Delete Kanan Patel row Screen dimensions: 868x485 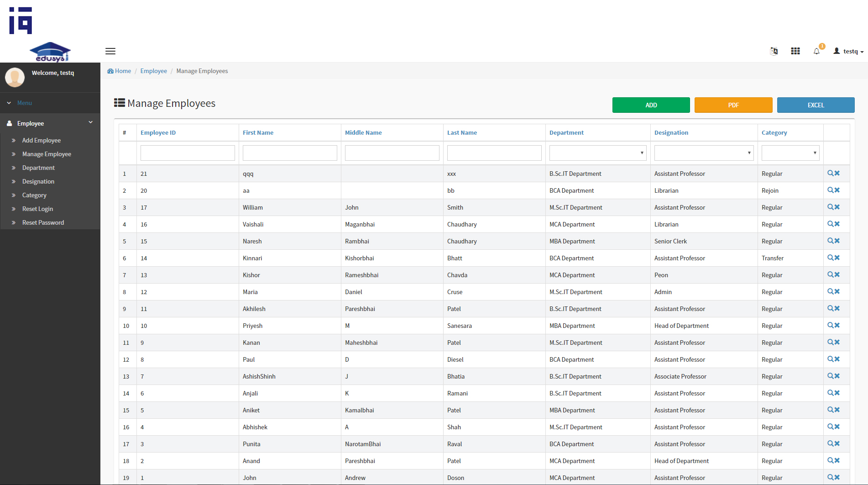pyautogui.click(x=837, y=342)
